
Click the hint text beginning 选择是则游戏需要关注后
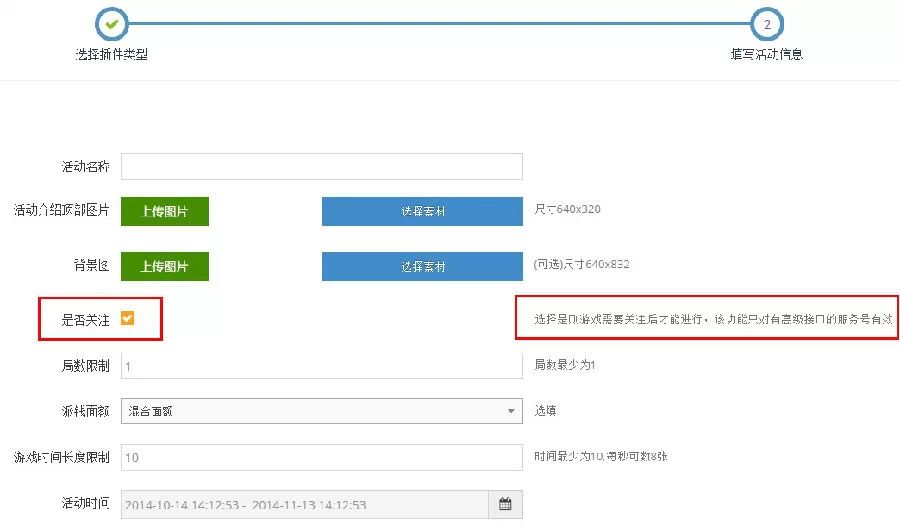click(x=713, y=319)
